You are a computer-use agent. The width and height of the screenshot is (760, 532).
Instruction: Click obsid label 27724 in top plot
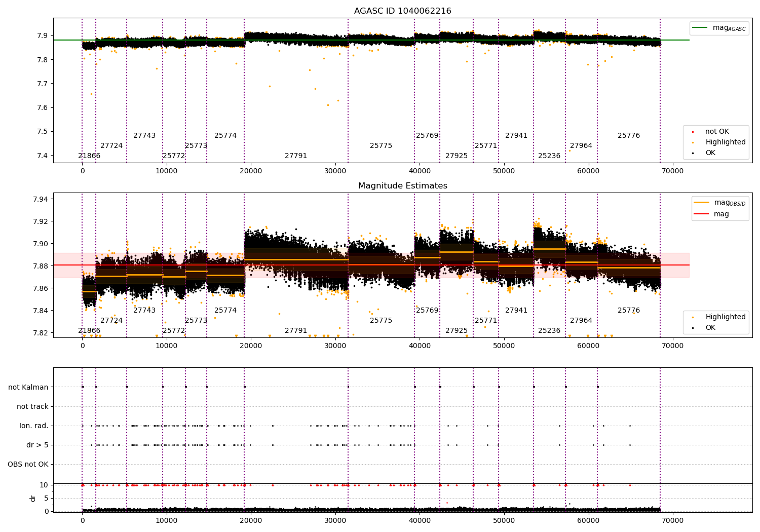[111, 146]
